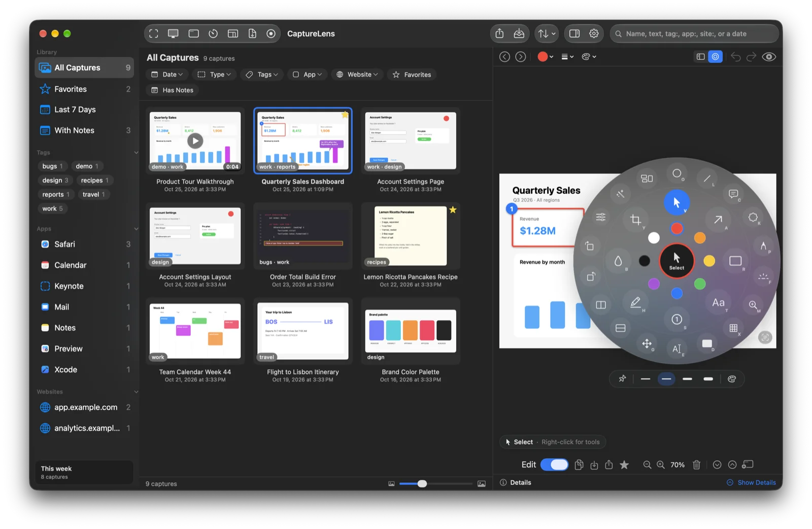Open Favorites in the Library sidebar
812x529 pixels.
[84, 89]
